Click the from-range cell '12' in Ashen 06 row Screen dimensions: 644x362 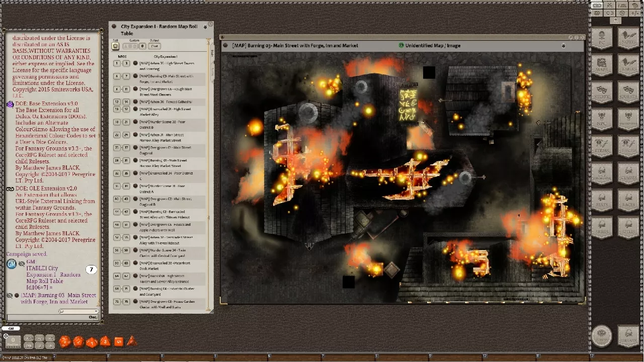point(117,102)
